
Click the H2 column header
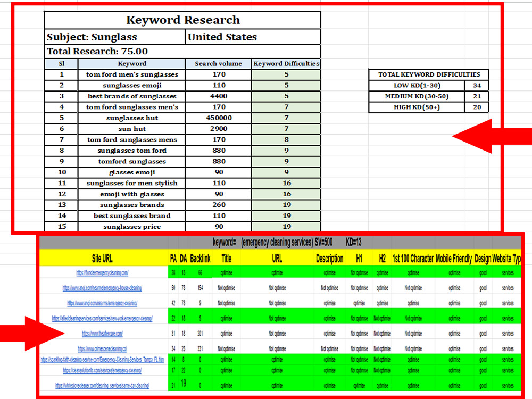[x=382, y=259]
